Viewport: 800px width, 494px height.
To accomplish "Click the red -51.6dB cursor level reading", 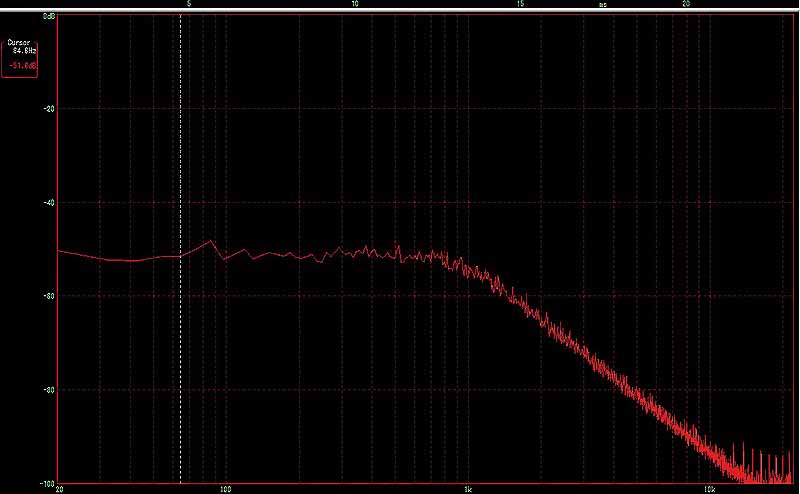I will (23, 65).
